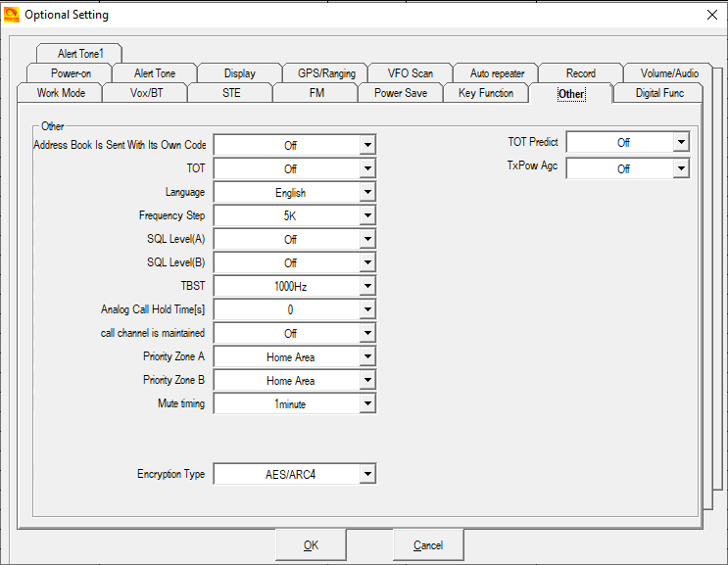Open call channel is maintained dropdown
728x565 pixels.
click(x=367, y=333)
